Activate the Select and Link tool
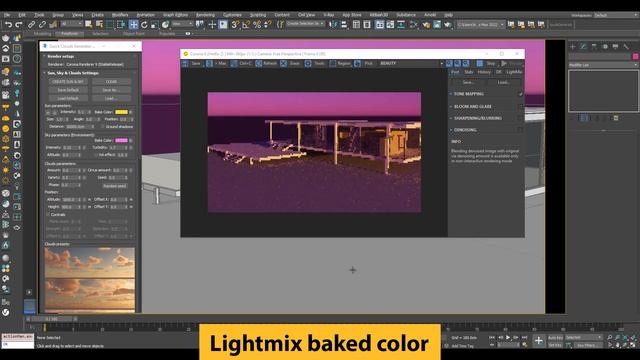 click(x=31, y=25)
